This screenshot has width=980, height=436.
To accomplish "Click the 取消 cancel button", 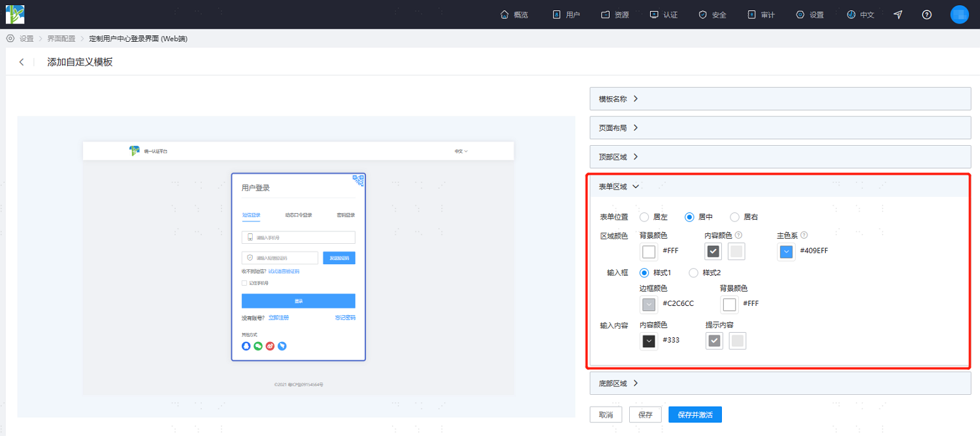I will pos(606,415).
